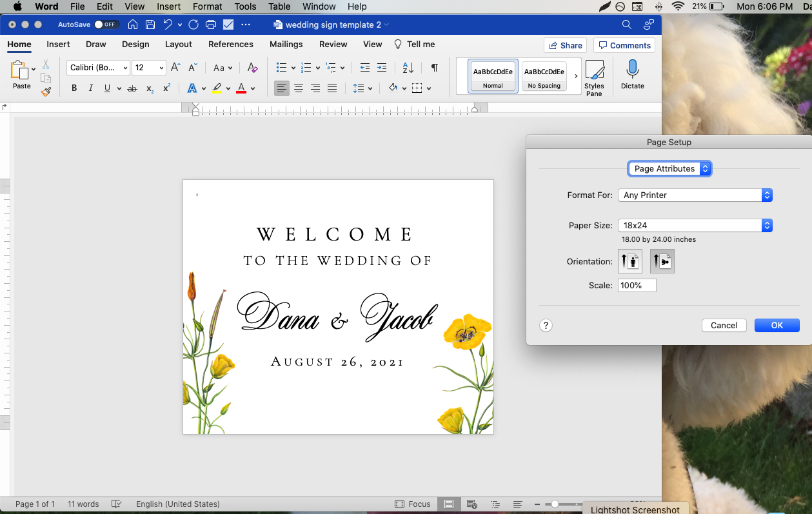The width and height of the screenshot is (812, 514).
Task: Confirm Page Setup with the OK button
Action: click(777, 325)
